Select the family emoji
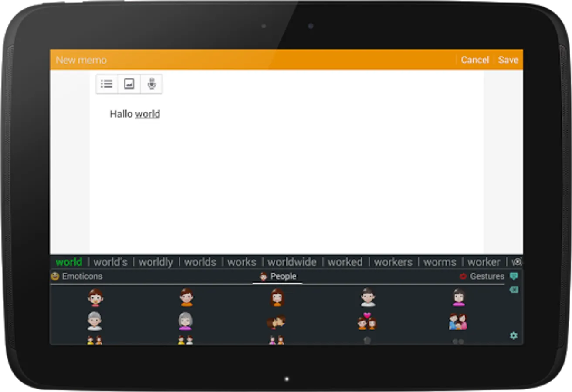 [x=458, y=321]
